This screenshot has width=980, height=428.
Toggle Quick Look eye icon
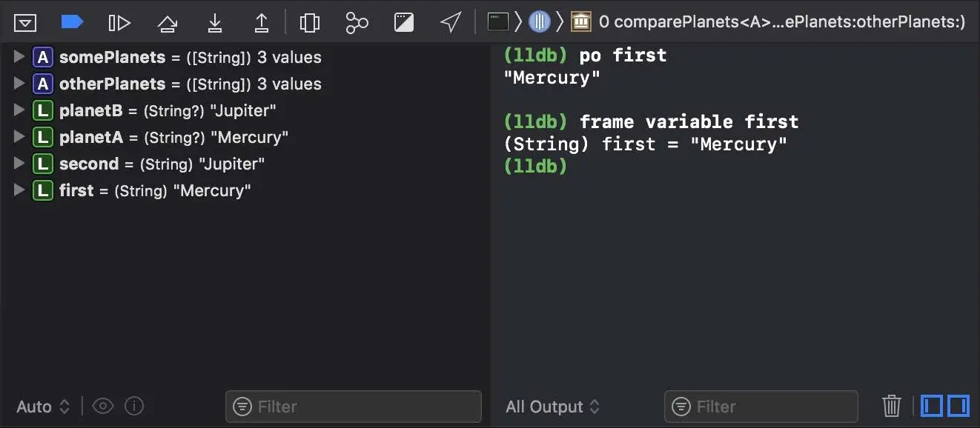103,406
